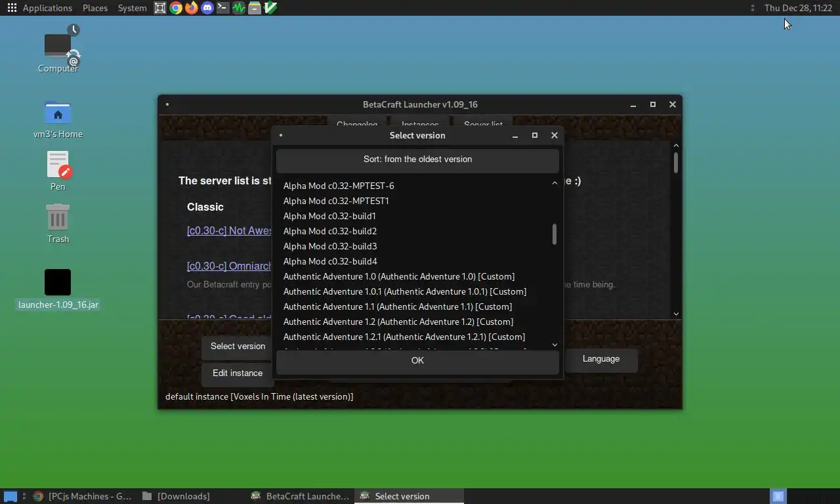Screen dimensions: 840x504
Task: Click the show desktop button in bottom panel
Action: pos(10,496)
